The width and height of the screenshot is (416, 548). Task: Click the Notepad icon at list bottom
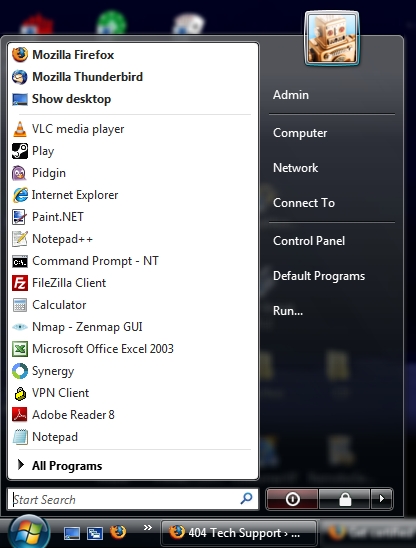pos(20,437)
